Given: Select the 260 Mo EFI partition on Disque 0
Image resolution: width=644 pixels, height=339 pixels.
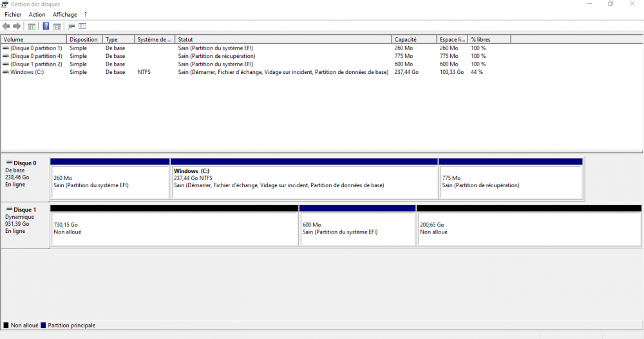Looking at the screenshot, I should point(109,179).
